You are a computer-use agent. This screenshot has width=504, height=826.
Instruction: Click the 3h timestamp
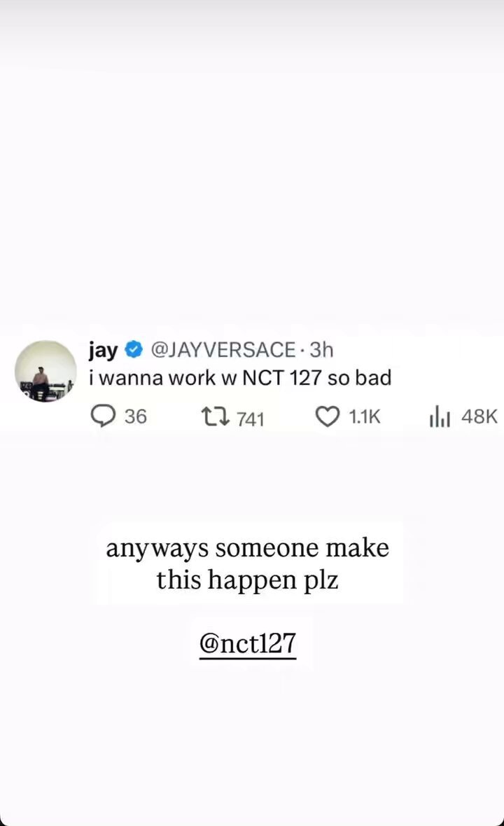tap(321, 350)
